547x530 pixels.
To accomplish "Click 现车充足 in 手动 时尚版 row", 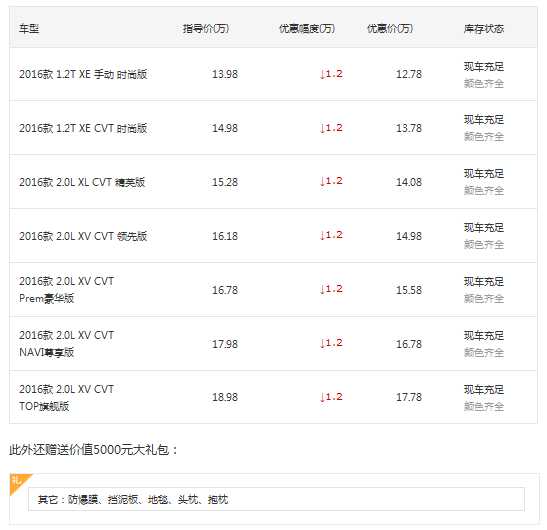I will pyautogui.click(x=484, y=66).
